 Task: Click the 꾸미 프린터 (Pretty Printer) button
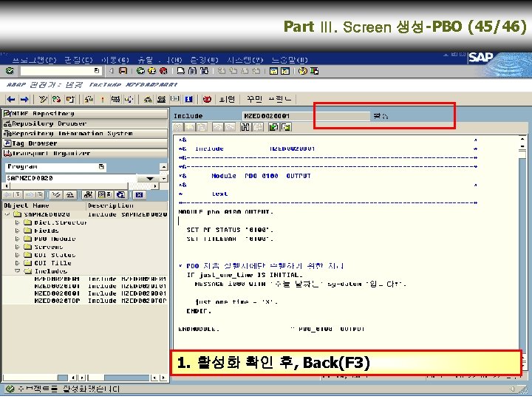pyautogui.click(x=269, y=99)
